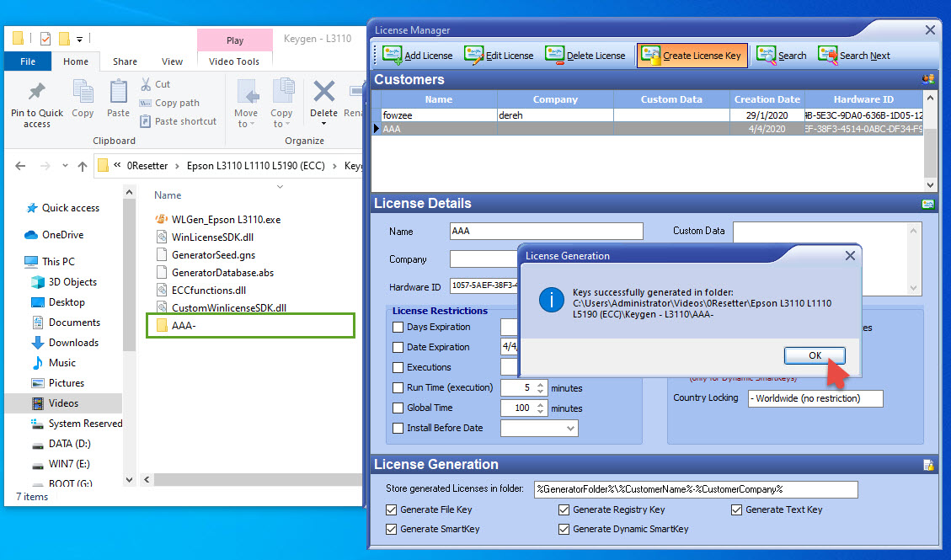951x560 pixels.
Task: Click the Customers panel header icon
Action: point(928,79)
